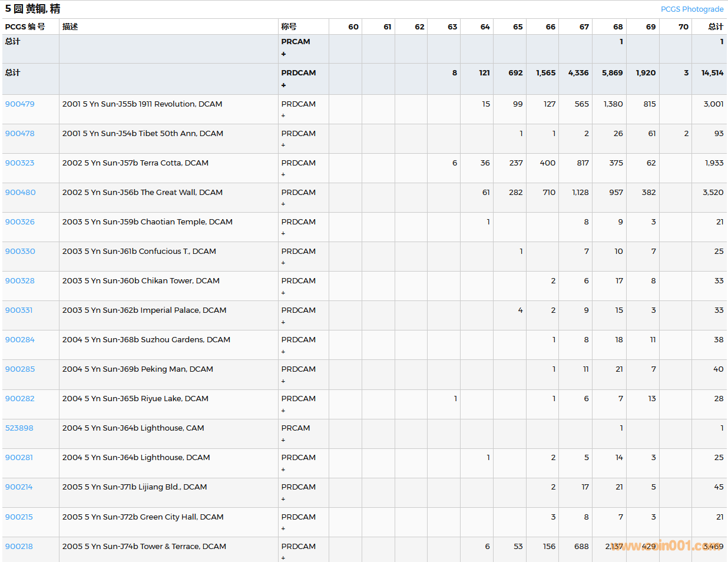Click the 描述 column header
728x562 pixels.
click(x=70, y=27)
